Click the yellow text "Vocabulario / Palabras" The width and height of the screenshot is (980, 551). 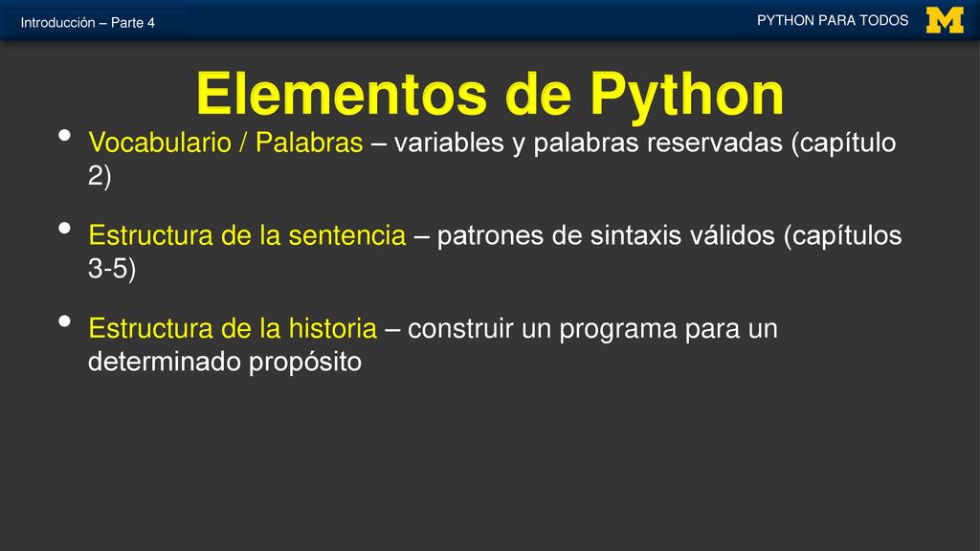226,143
